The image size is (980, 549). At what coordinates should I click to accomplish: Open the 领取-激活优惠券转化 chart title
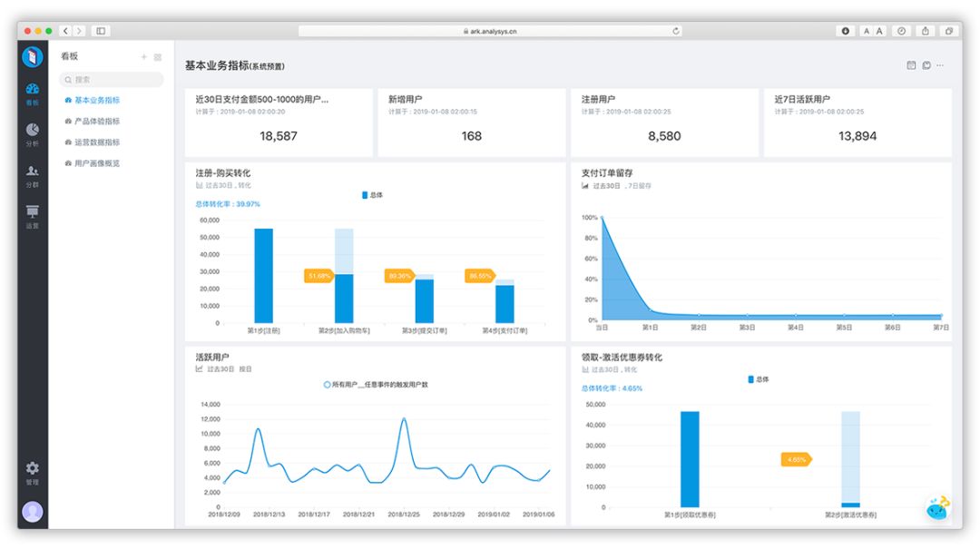[622, 357]
